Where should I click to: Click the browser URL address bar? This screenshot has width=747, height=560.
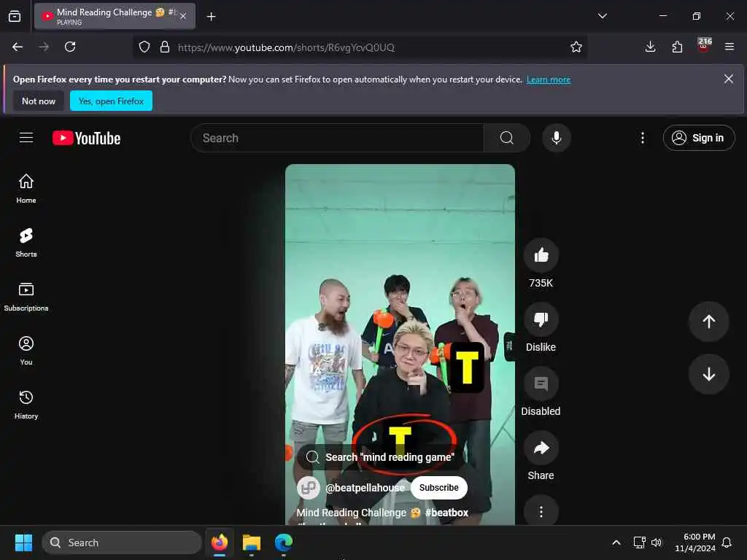(360, 47)
